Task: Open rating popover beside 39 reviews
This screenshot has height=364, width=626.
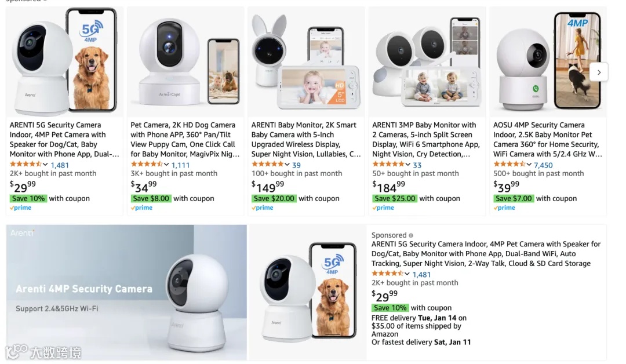Action: tap(287, 165)
